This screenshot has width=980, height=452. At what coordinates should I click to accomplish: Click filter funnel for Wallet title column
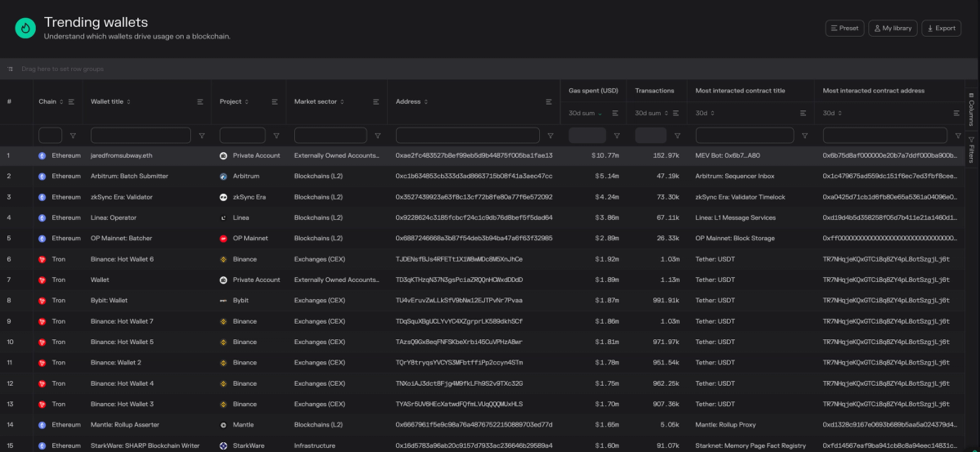point(202,136)
